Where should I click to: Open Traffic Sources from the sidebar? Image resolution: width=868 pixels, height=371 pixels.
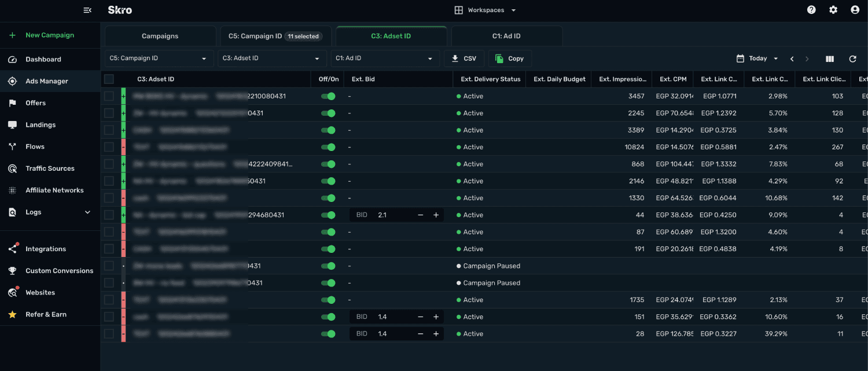50,168
